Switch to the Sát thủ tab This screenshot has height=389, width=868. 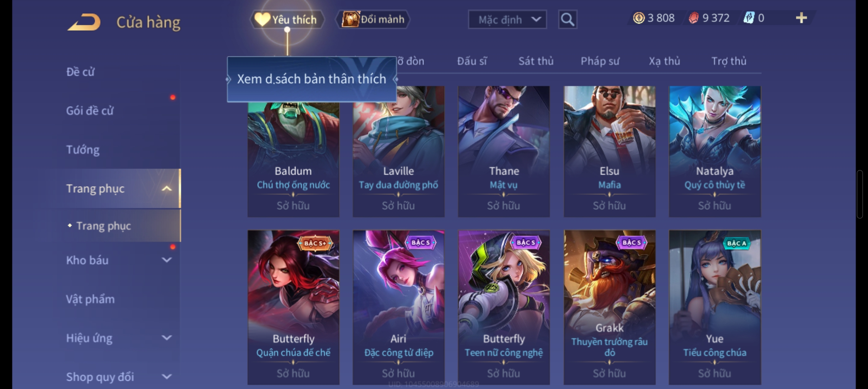(x=536, y=61)
